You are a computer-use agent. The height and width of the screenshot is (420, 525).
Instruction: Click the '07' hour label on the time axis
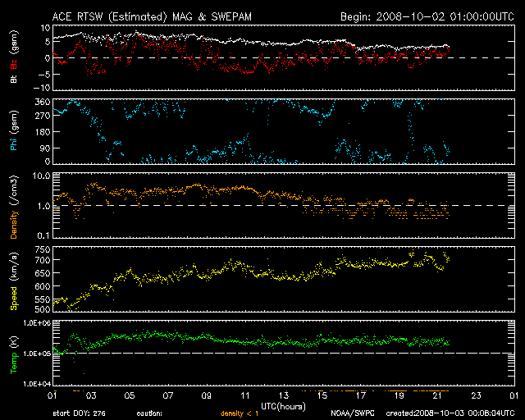[x=168, y=395]
